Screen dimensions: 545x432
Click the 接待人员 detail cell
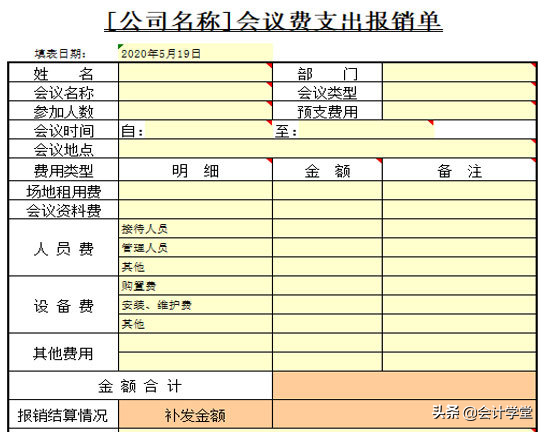coord(195,229)
